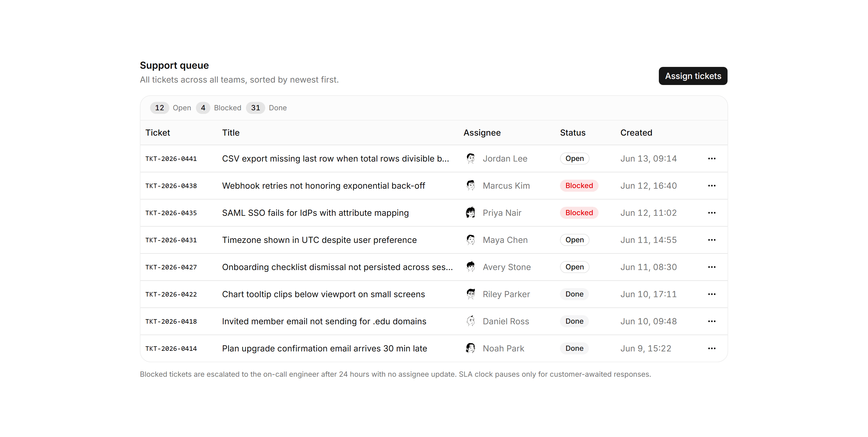Open row actions for TKT-2026-0422
The height and width of the screenshot is (437, 868).
pos(712,294)
